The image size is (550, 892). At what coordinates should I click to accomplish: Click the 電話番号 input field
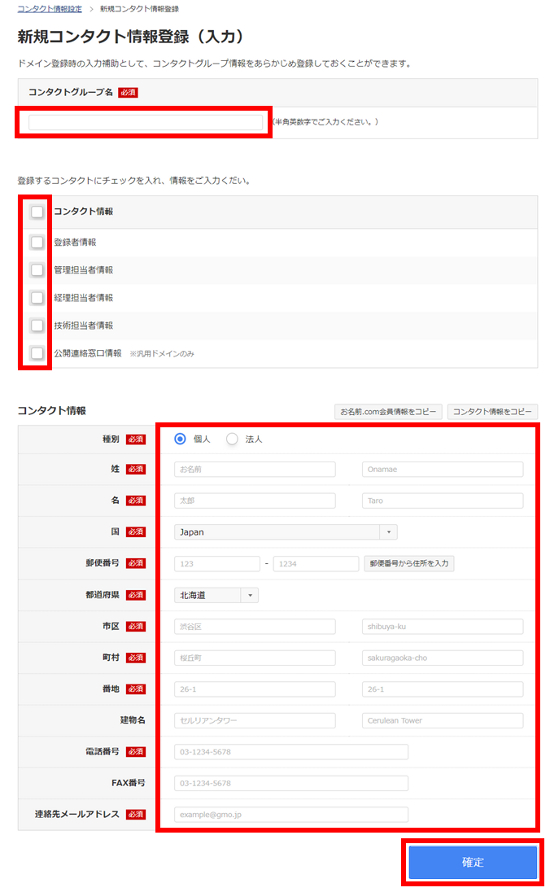(291, 751)
